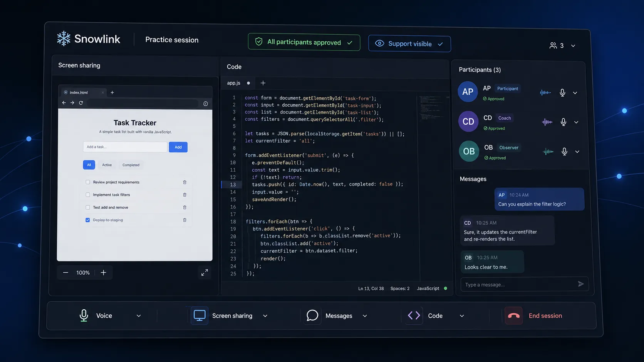
Task: Check 'Test add and remove' checkbox
Action: click(88, 207)
